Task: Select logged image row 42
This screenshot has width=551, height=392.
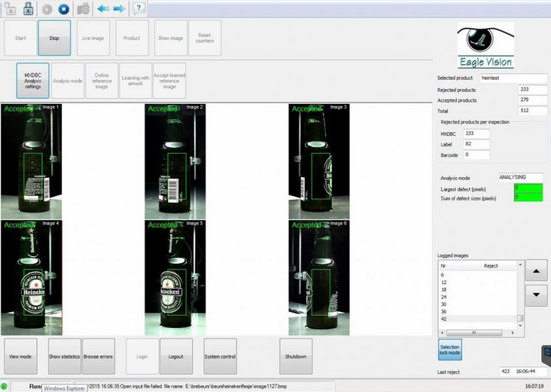Action: point(478,319)
